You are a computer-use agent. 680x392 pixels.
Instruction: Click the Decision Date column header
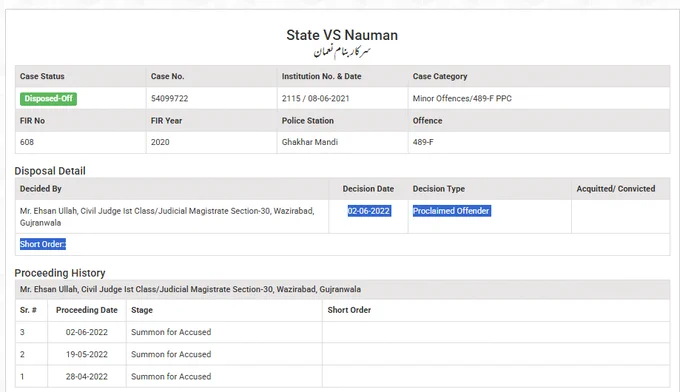click(368, 189)
